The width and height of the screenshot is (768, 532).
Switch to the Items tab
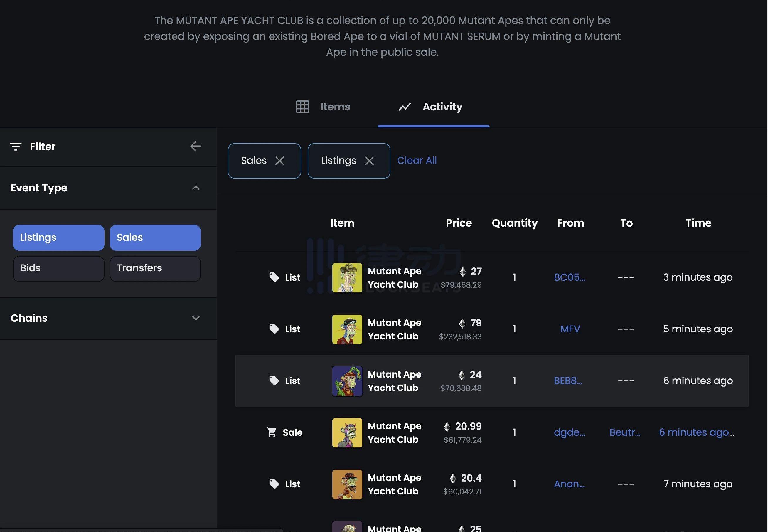[323, 107]
